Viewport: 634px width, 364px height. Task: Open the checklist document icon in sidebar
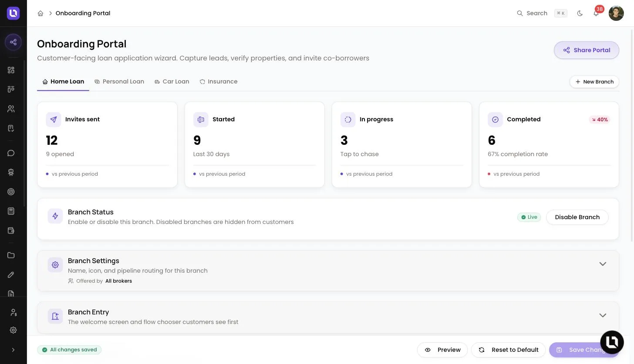pyautogui.click(x=11, y=128)
